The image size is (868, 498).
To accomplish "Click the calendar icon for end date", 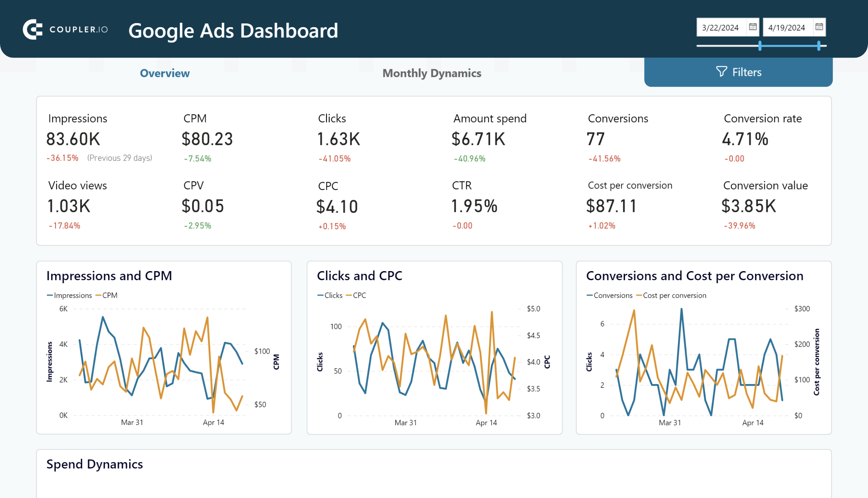I will [819, 27].
